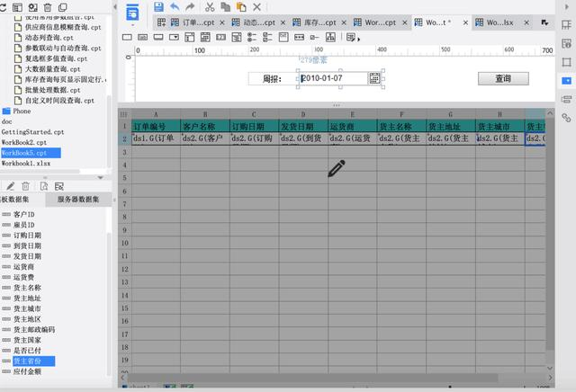This screenshot has height=392, width=576.
Task: Click cell ds2.G(客户 in column B
Action: coord(205,138)
